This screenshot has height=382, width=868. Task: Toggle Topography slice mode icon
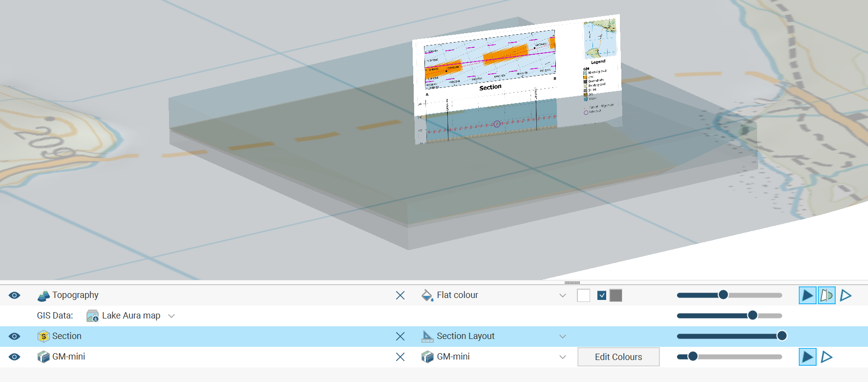click(826, 296)
